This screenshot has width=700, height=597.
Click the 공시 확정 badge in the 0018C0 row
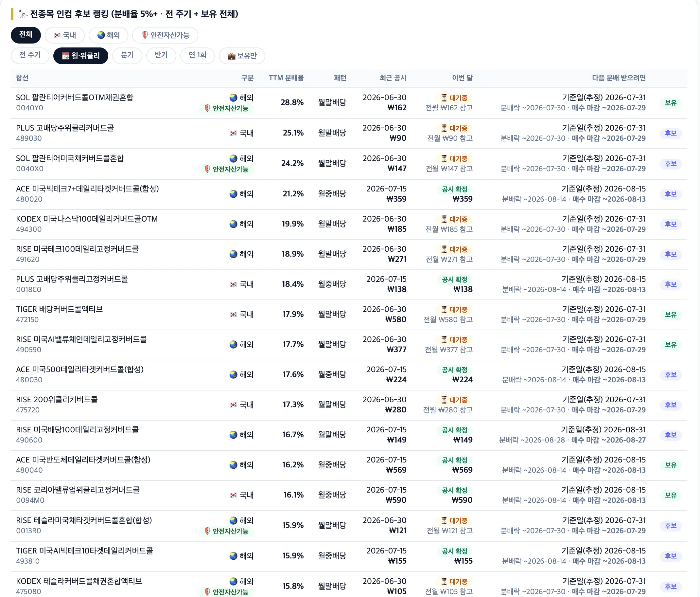[x=454, y=279]
